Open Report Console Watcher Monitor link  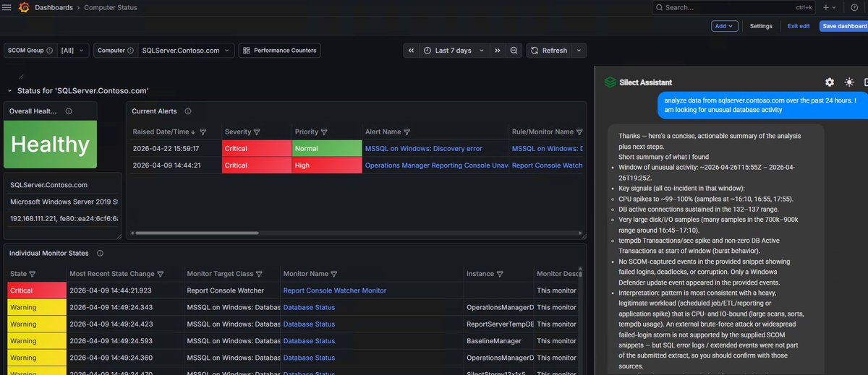click(x=335, y=290)
